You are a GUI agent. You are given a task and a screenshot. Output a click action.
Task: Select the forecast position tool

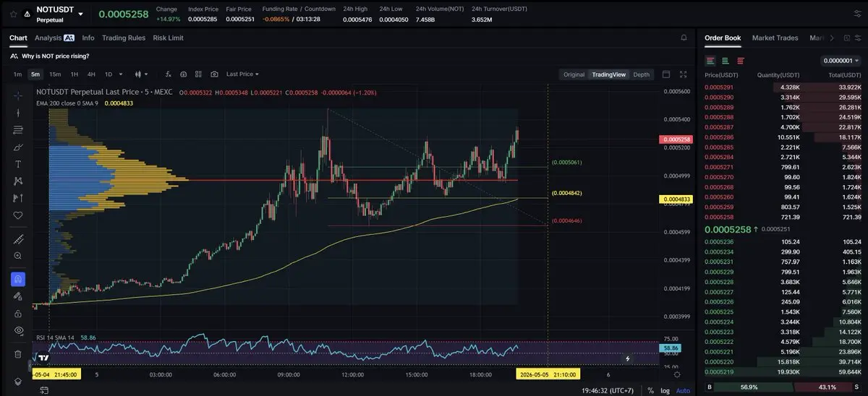tap(18, 198)
